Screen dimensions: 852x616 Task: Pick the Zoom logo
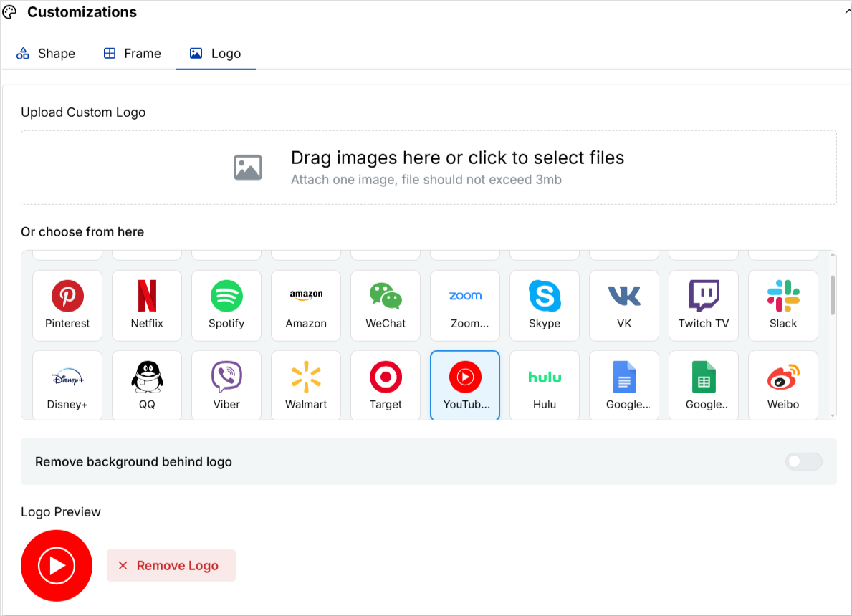pos(465,305)
